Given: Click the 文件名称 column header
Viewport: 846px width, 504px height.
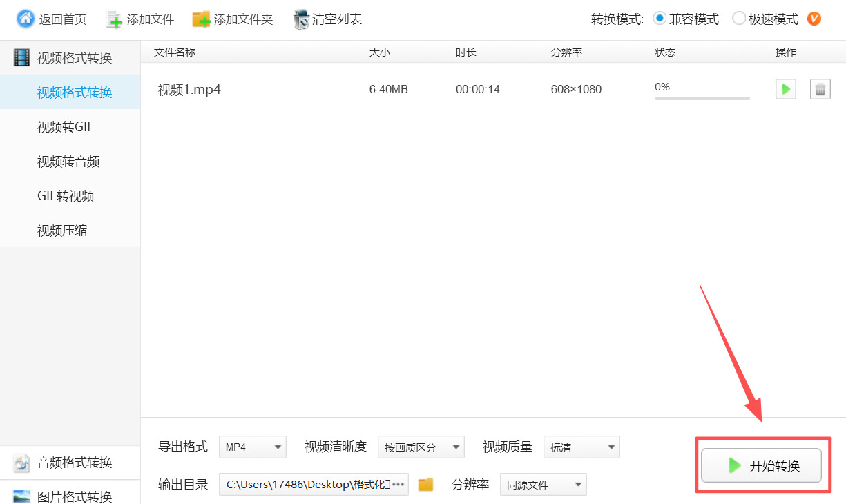Looking at the screenshot, I should pos(175,52).
